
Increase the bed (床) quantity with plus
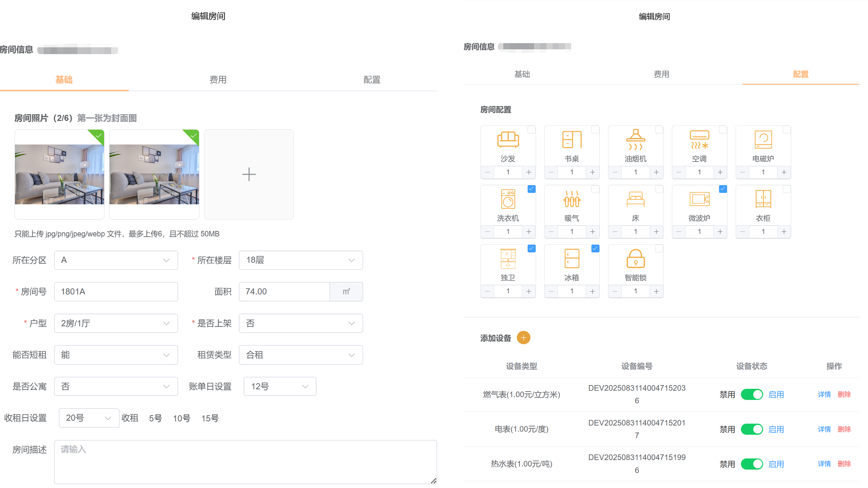[x=656, y=232]
